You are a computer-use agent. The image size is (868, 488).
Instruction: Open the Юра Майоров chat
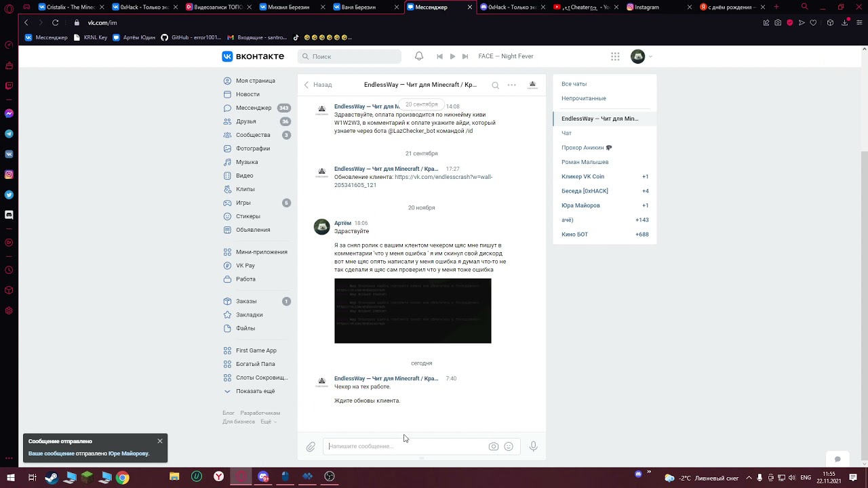click(605, 205)
